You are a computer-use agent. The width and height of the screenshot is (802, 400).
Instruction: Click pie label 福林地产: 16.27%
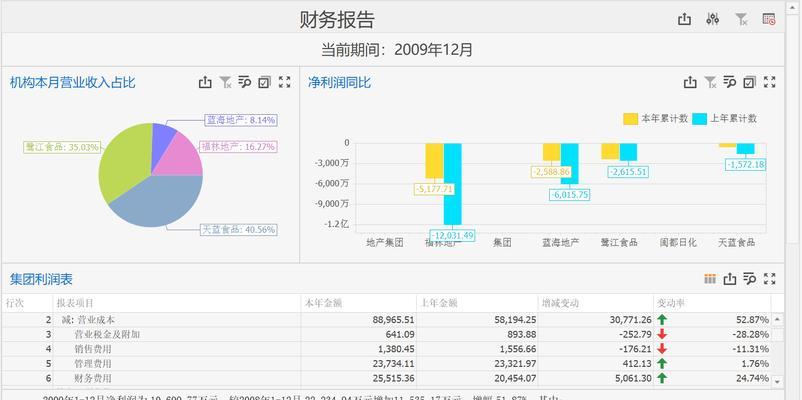(238, 147)
